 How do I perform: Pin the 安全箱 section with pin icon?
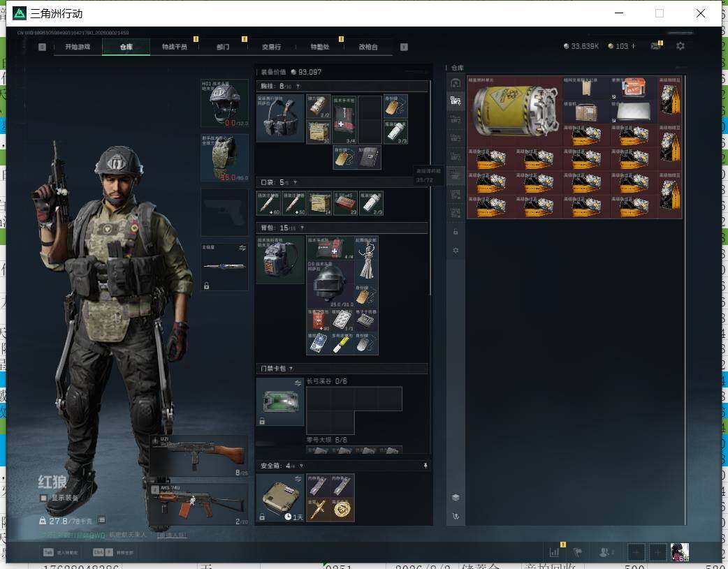(425, 466)
